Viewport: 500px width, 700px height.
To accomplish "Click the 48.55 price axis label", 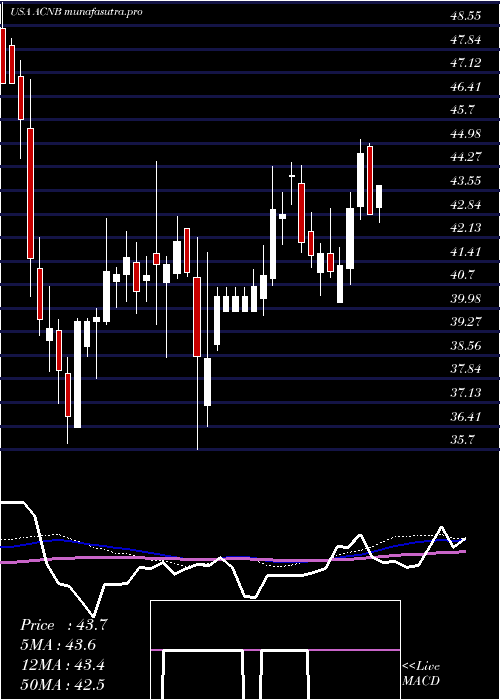I will click(466, 16).
